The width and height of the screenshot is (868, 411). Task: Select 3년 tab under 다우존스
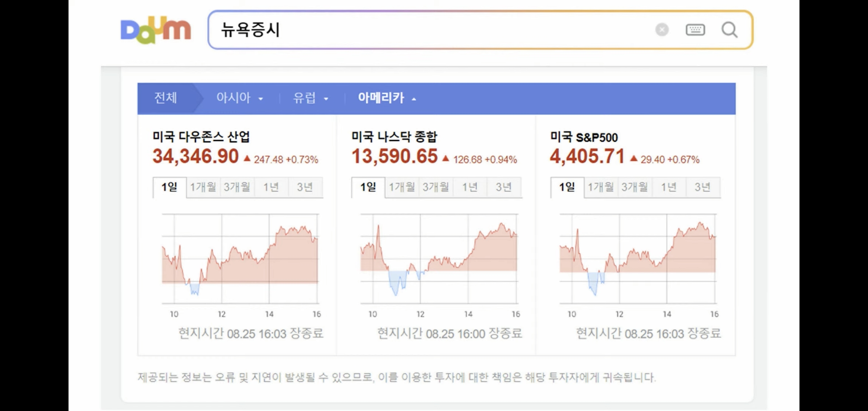pos(305,187)
